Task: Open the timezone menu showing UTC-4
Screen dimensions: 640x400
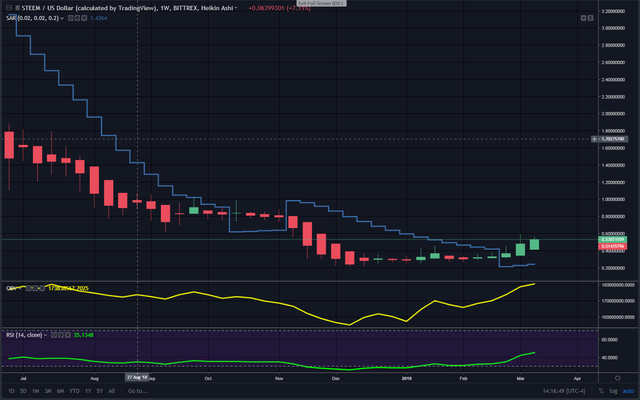Action: (x=564, y=391)
